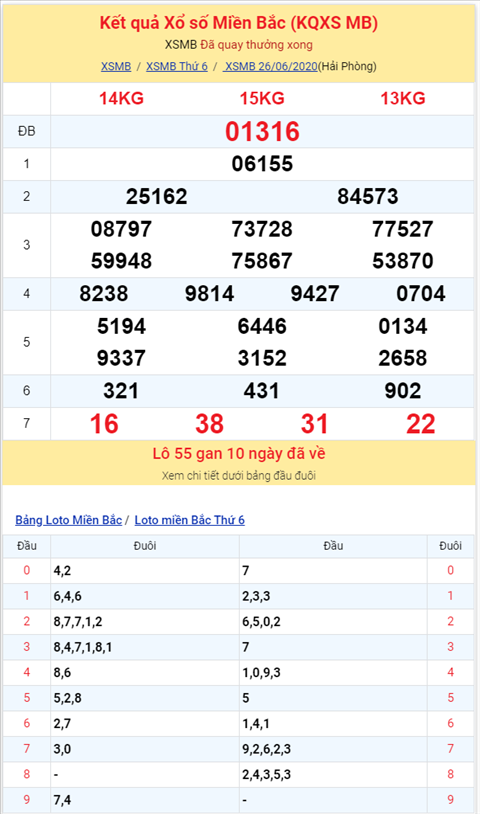Click fourth prize number 0704
The height and width of the screenshot is (814, 480).
pos(421,294)
